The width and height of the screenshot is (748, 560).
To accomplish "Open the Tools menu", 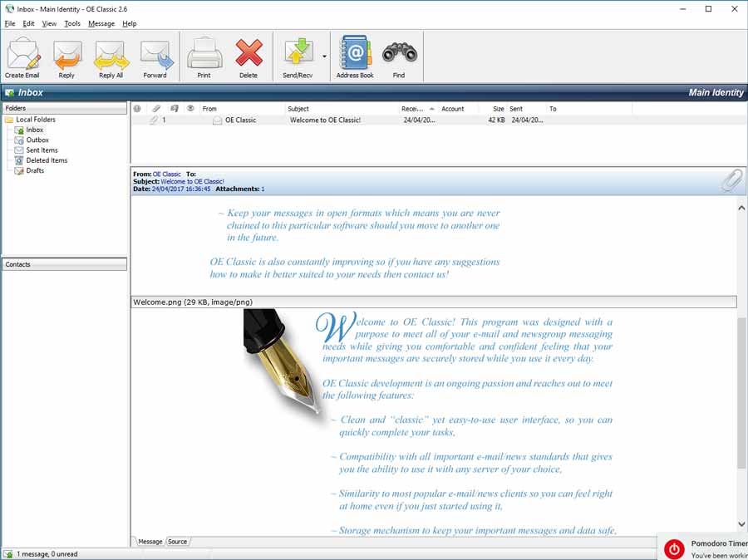I will click(x=72, y=23).
